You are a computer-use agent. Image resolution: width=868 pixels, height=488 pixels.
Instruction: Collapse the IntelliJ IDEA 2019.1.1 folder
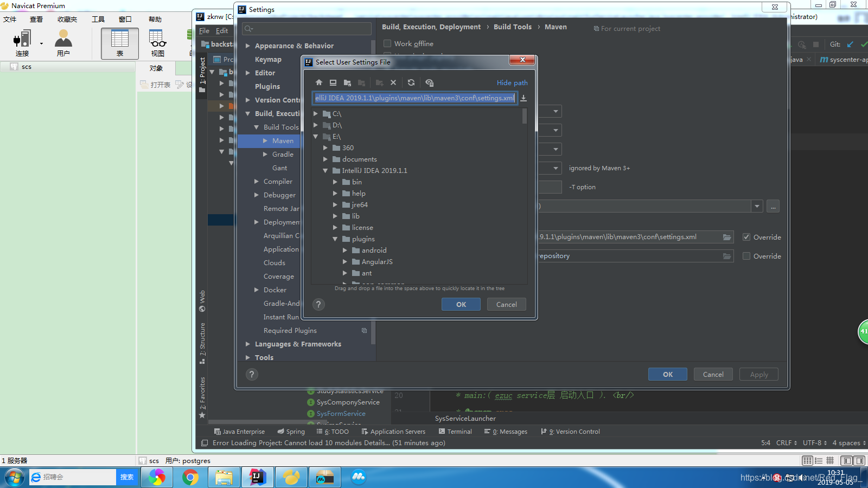click(x=325, y=171)
